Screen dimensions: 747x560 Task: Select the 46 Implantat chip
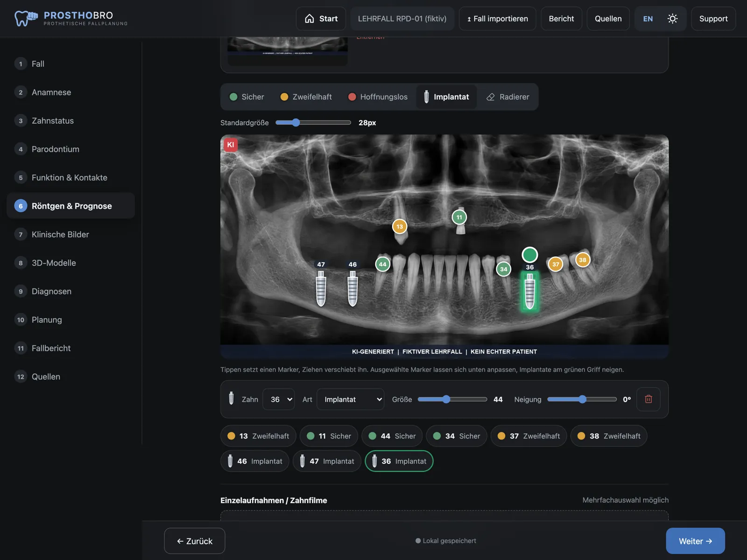tap(254, 461)
